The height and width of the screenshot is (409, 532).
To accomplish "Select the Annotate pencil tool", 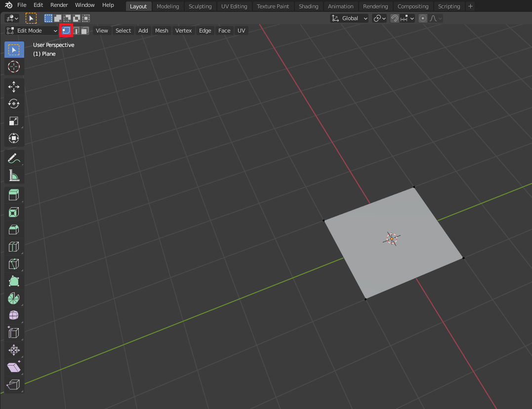I will [14, 158].
